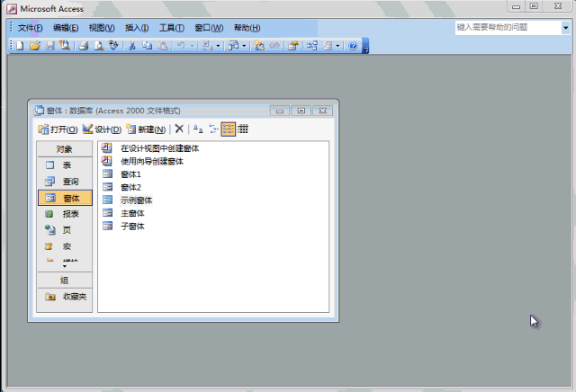Select 在设计视图中创建窗体 shortcut
Screen dimensions: 576x392
coord(151,148)
